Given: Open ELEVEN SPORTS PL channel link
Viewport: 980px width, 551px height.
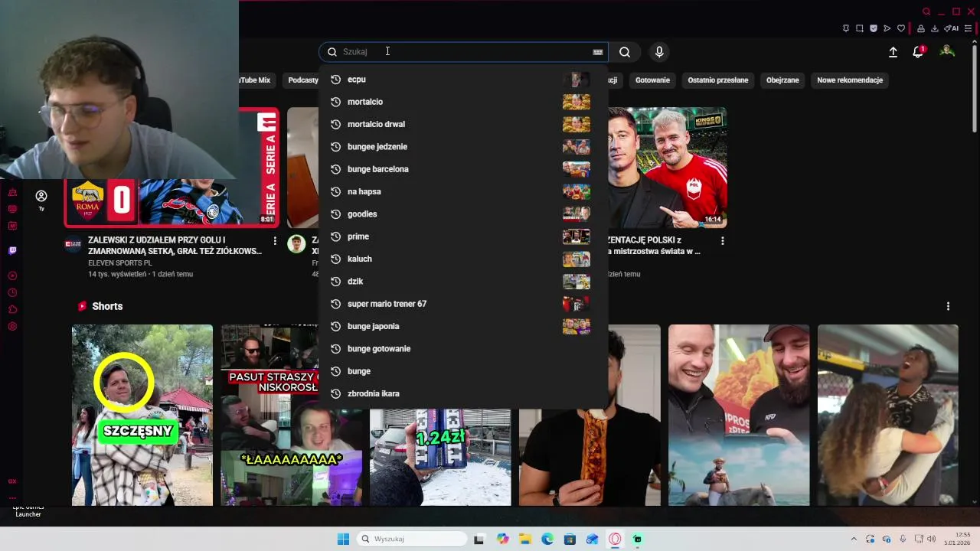Looking at the screenshot, I should click(119, 262).
